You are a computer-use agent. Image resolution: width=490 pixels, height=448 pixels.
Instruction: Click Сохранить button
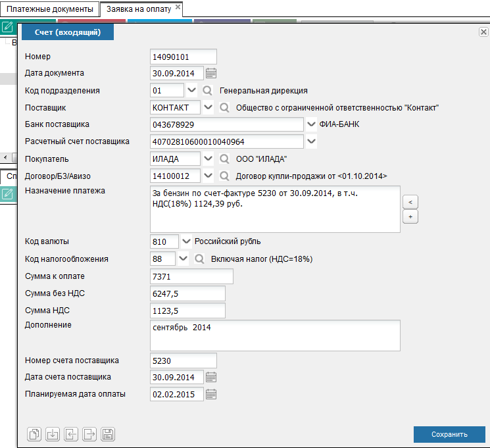(449, 434)
